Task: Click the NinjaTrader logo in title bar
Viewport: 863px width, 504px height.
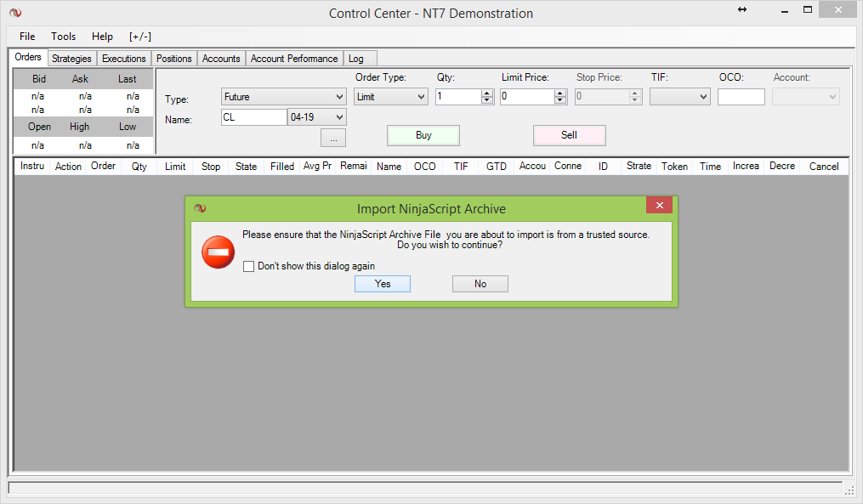Action: pyautogui.click(x=15, y=12)
